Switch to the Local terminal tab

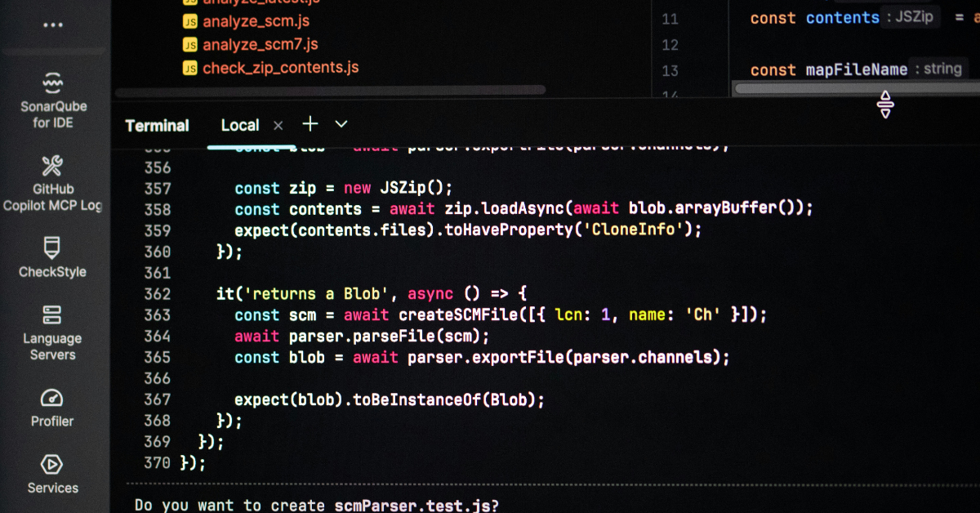pyautogui.click(x=239, y=125)
